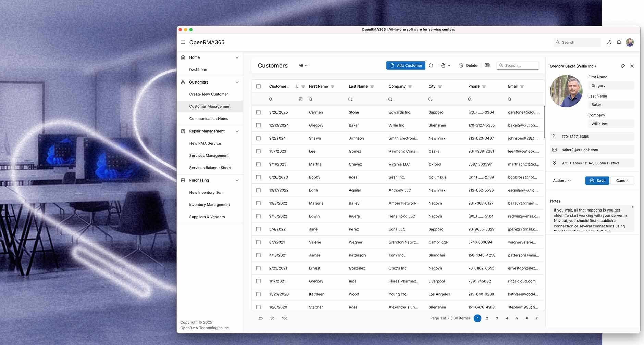
Task: Open notifications via the bell icon
Action: click(619, 42)
